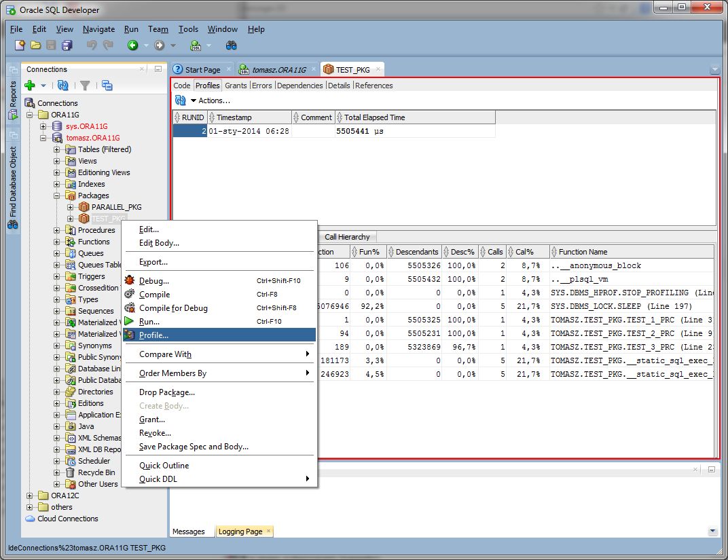
Task: Open SQL Worksheet toolbar icon
Action: click(x=196, y=45)
